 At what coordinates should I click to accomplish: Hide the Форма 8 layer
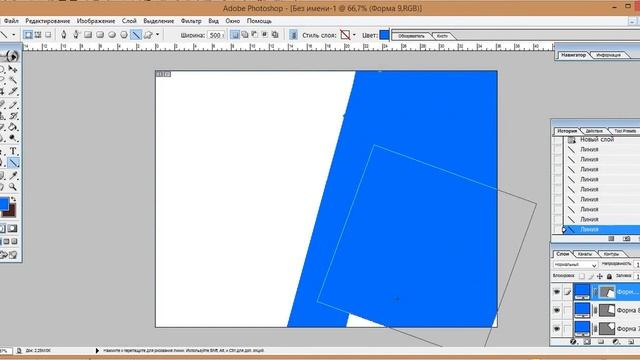557,310
